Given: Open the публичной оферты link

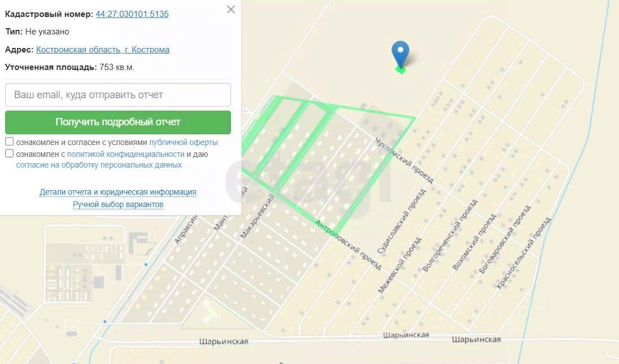Looking at the screenshot, I should click(x=183, y=142).
